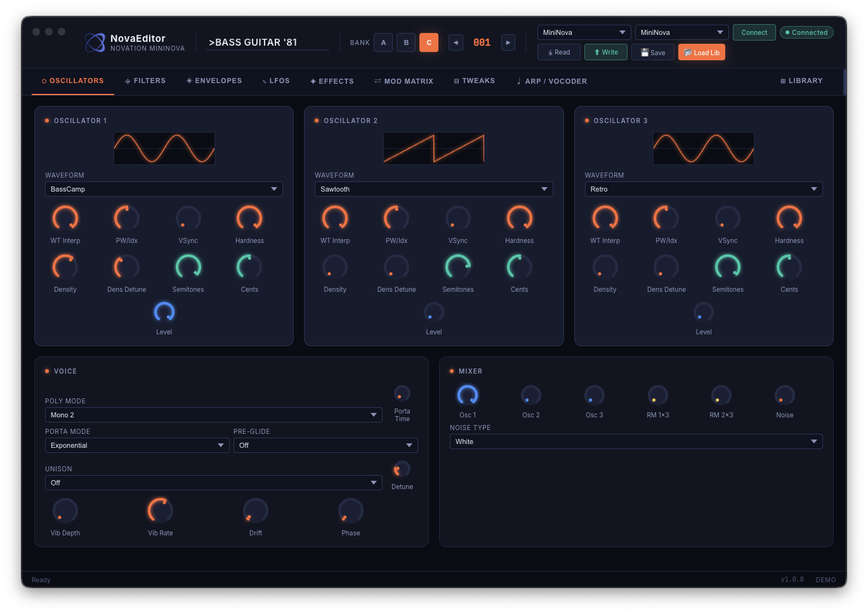
Task: Click the patch number 001 display
Action: [482, 42]
